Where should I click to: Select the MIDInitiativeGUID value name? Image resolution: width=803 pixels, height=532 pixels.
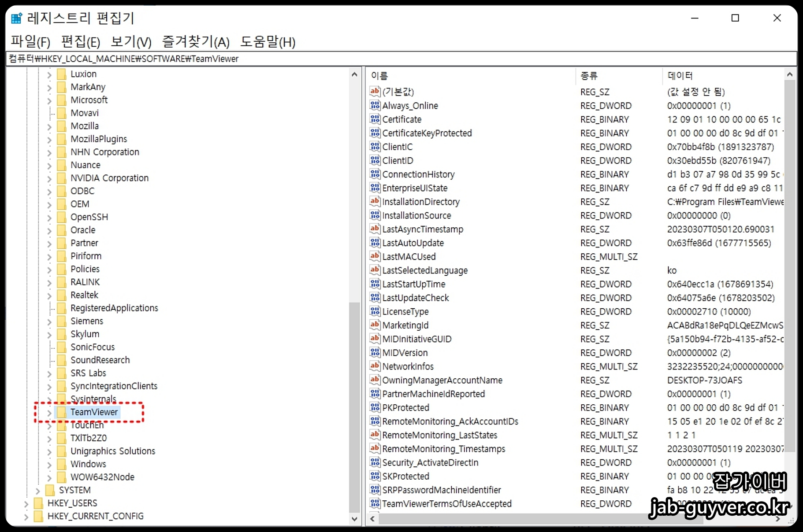[x=417, y=339]
